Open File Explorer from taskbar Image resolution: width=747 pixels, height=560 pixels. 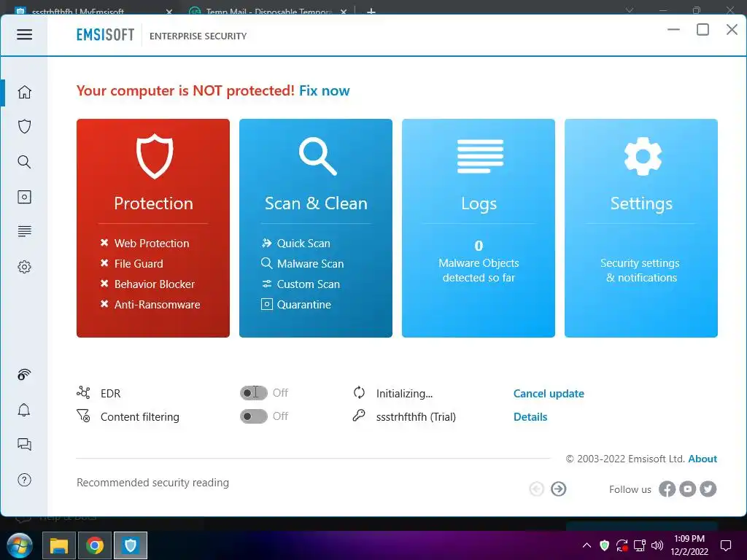pyautogui.click(x=59, y=545)
